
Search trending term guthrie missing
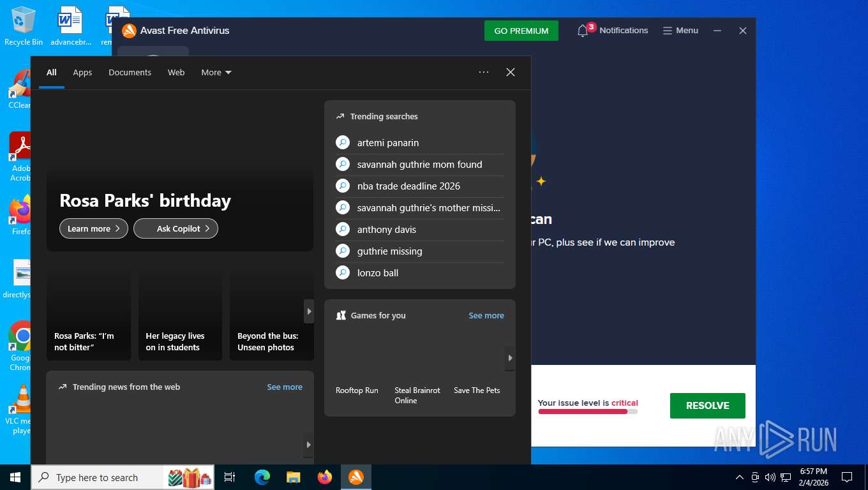pos(420,251)
